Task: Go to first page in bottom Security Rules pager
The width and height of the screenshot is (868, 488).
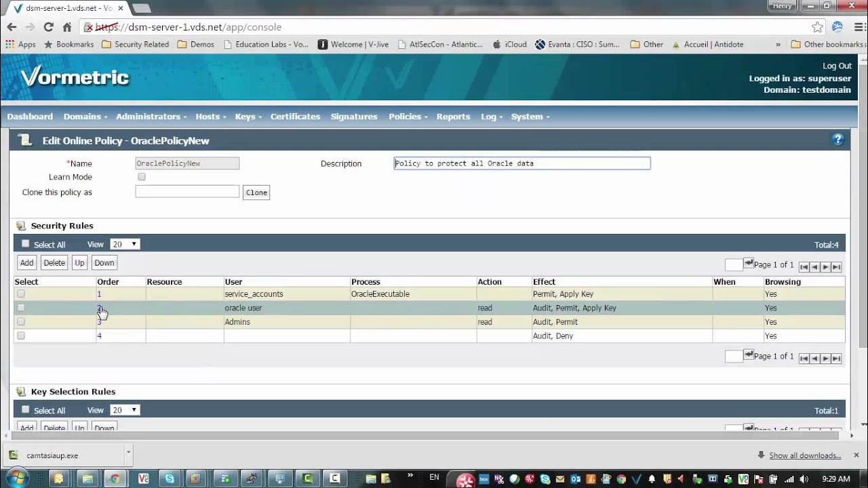Action: pyautogui.click(x=804, y=359)
